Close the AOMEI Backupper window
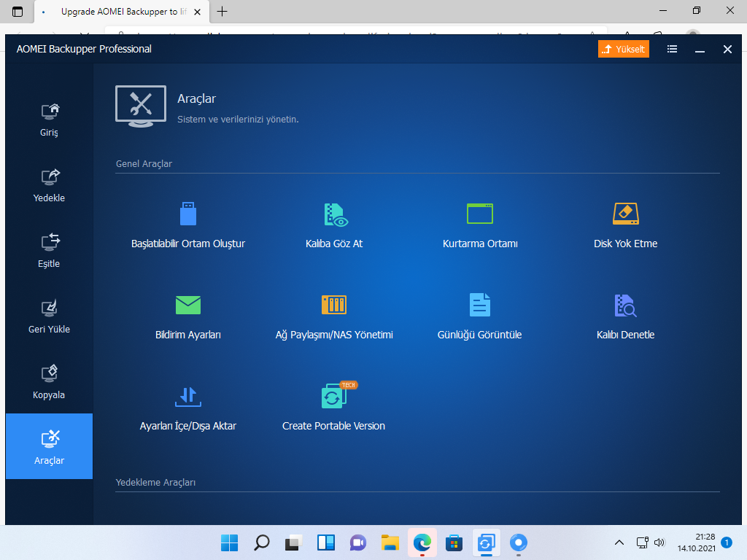747x560 pixels. click(x=727, y=49)
